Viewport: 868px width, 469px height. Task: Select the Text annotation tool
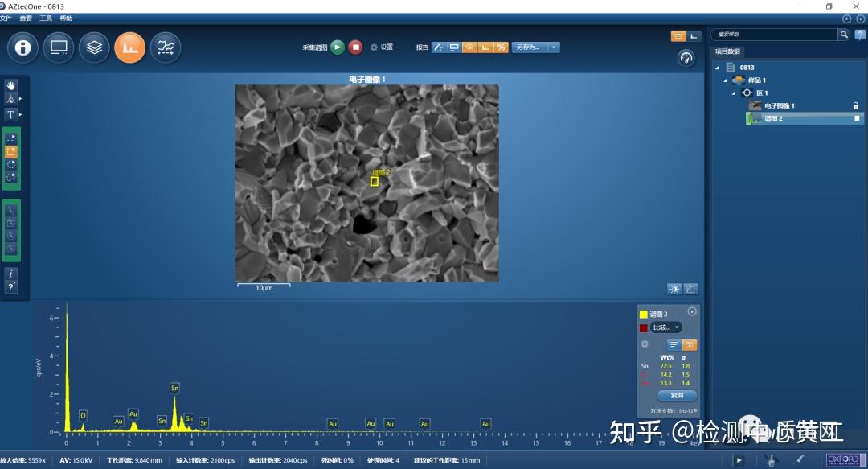tap(10, 115)
